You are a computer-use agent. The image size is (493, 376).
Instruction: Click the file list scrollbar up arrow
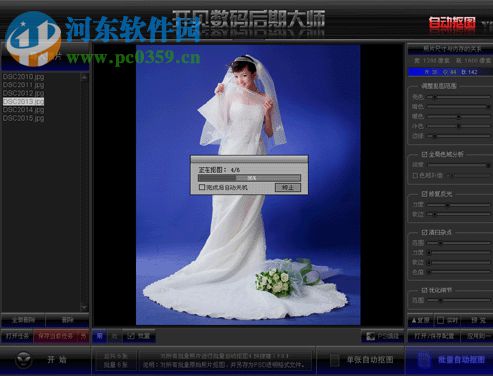tap(84, 77)
